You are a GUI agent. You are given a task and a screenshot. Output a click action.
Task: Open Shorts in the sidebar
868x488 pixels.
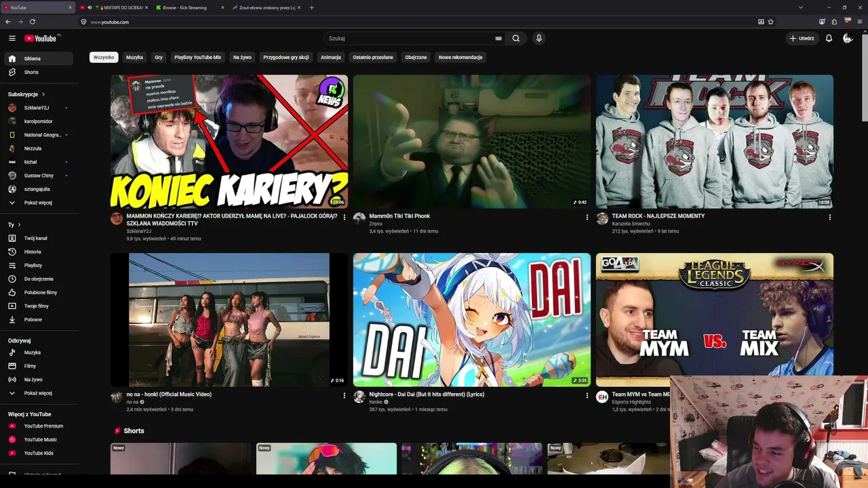[39, 73]
